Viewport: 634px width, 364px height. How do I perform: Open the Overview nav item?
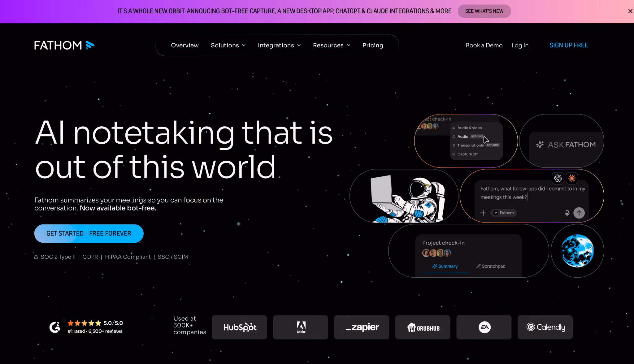click(185, 45)
